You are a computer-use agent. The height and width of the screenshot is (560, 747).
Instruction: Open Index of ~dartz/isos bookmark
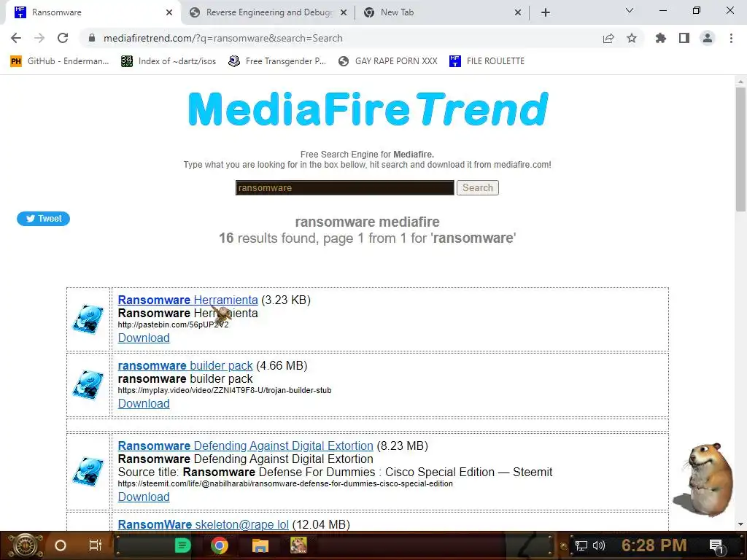pos(169,61)
